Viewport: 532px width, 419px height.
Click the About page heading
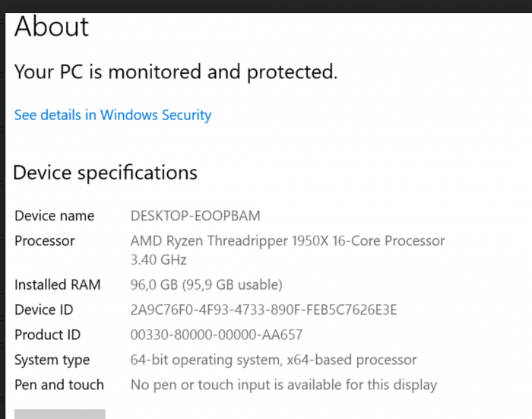click(52, 27)
